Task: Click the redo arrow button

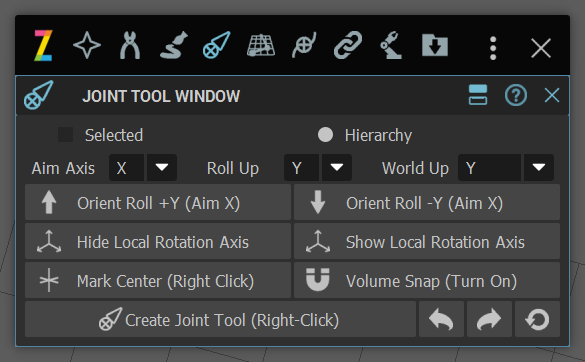Action: pos(489,319)
